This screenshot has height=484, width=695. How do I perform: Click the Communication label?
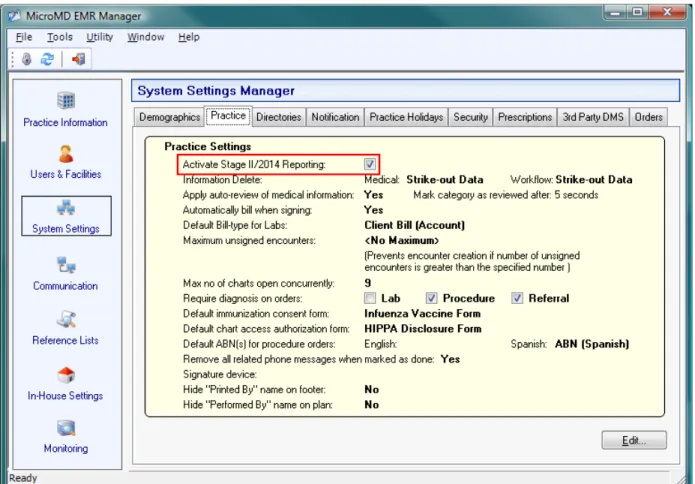click(66, 286)
